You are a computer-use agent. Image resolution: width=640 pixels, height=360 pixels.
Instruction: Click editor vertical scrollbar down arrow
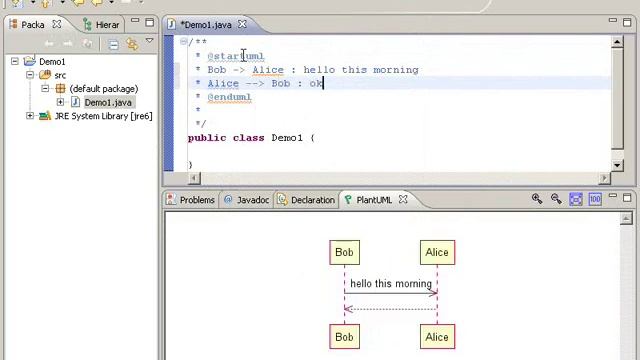(617, 165)
